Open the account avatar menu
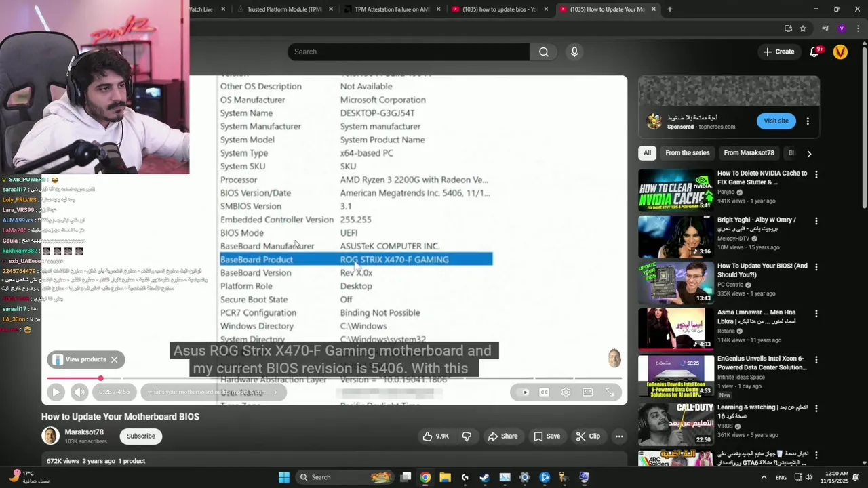 click(840, 52)
